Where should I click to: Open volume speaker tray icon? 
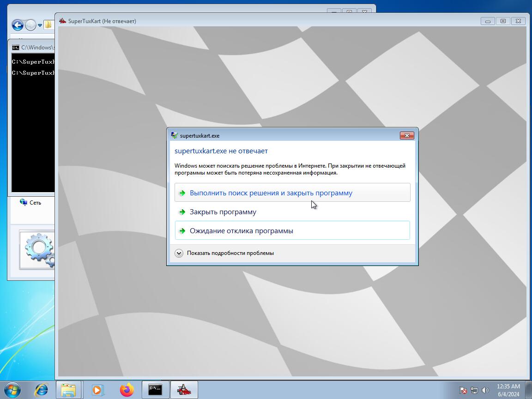pos(485,391)
